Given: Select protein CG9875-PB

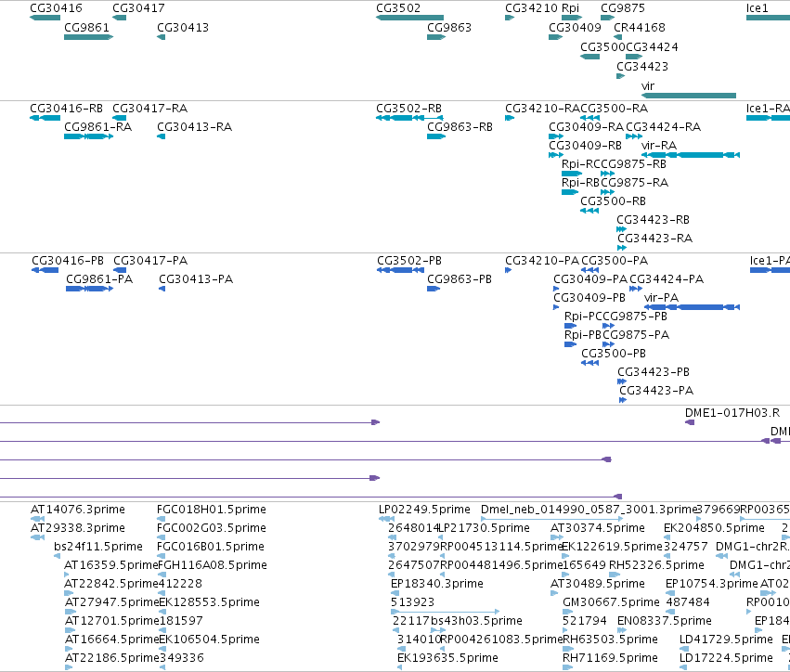Looking at the screenshot, I should [635, 317].
